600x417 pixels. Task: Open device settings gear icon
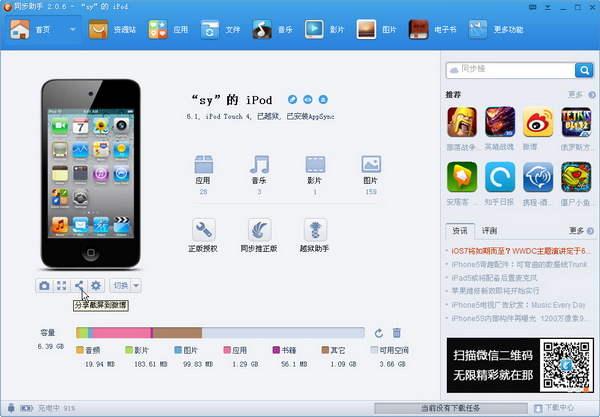tap(96, 285)
